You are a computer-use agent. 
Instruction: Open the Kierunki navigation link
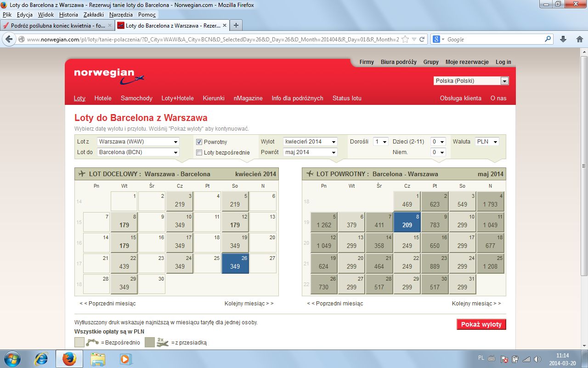(x=214, y=98)
